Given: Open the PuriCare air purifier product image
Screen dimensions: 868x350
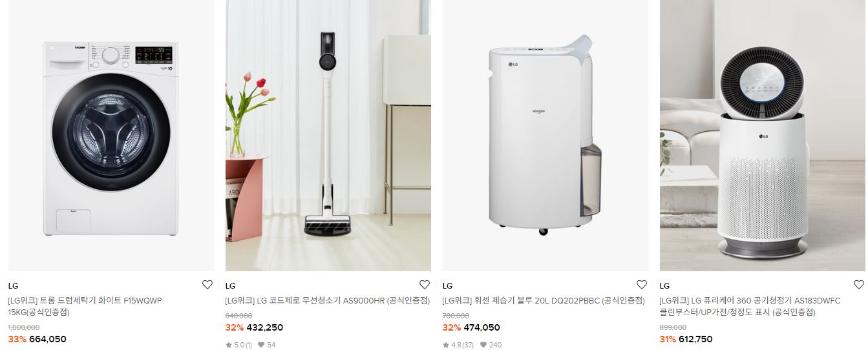Looking at the screenshot, I should [x=762, y=136].
